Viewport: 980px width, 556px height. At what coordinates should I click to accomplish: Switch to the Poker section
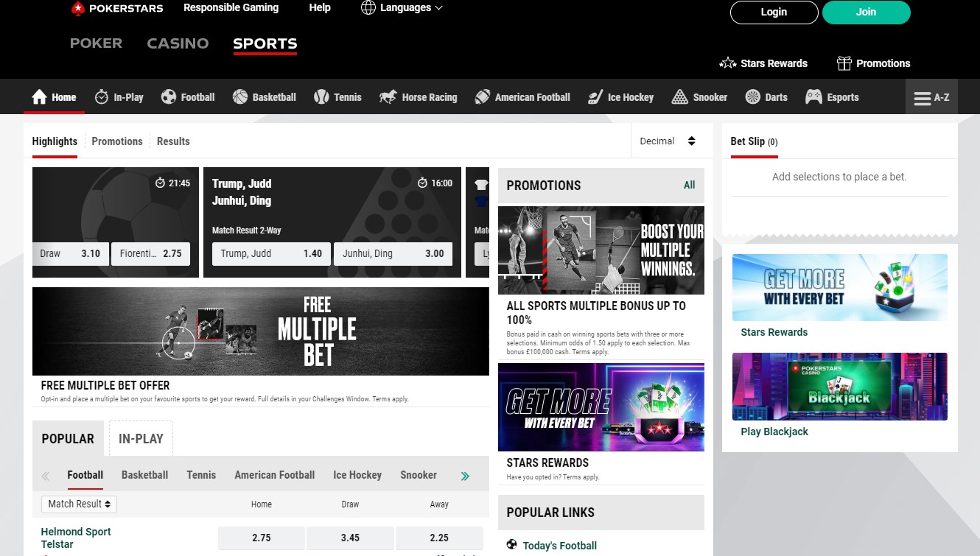[96, 43]
